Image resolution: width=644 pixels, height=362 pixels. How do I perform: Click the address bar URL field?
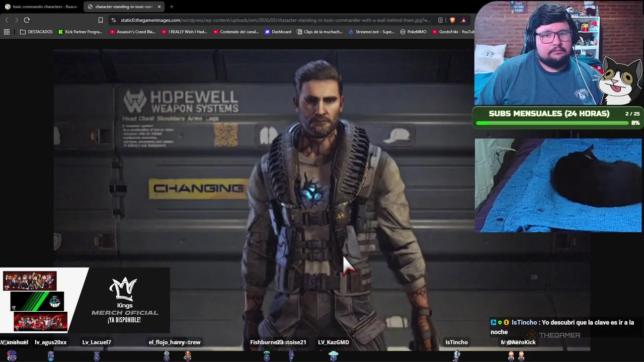[x=276, y=20]
